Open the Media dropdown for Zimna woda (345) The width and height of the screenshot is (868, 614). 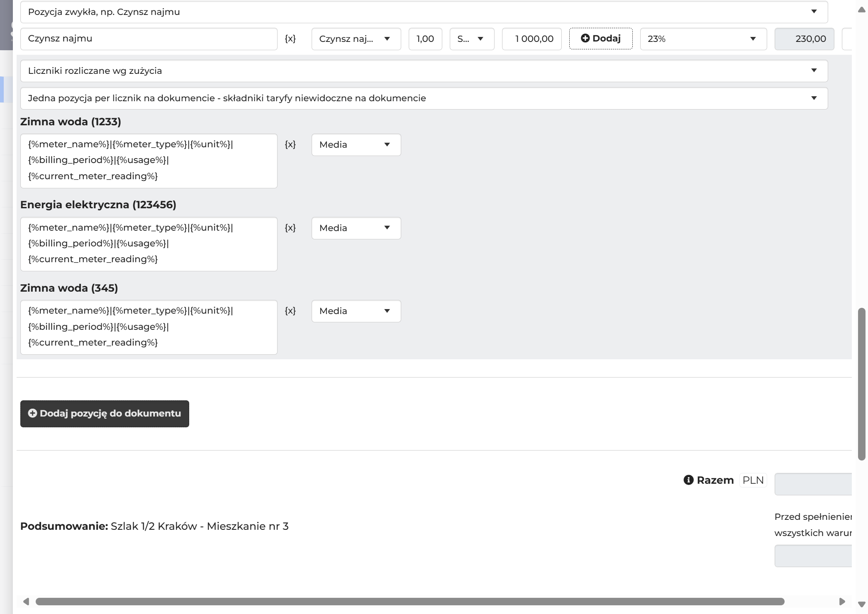coord(356,311)
